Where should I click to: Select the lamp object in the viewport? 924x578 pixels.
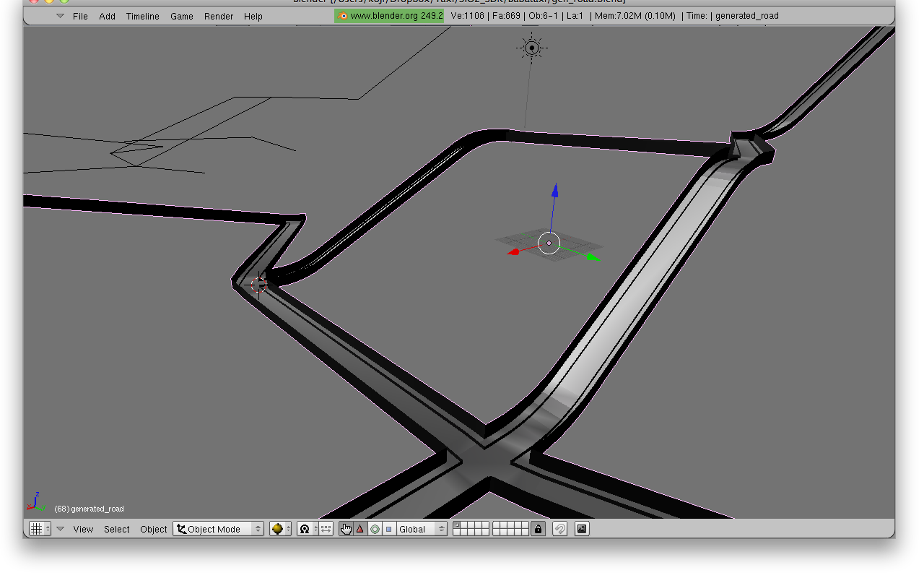coord(532,48)
